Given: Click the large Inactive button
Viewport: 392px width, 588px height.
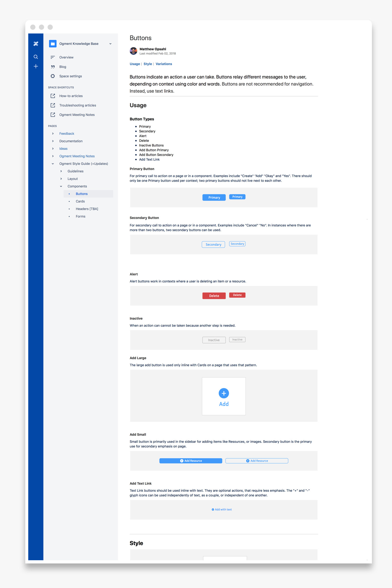Looking at the screenshot, I should click(214, 340).
